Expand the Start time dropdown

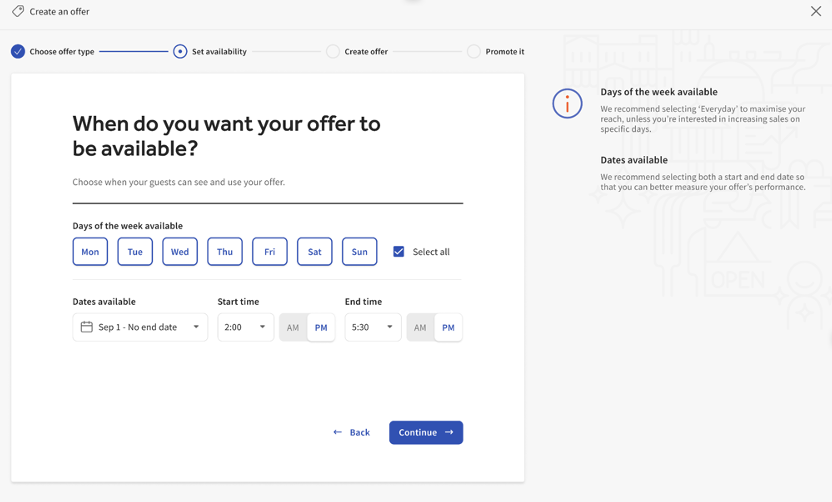[x=245, y=327]
